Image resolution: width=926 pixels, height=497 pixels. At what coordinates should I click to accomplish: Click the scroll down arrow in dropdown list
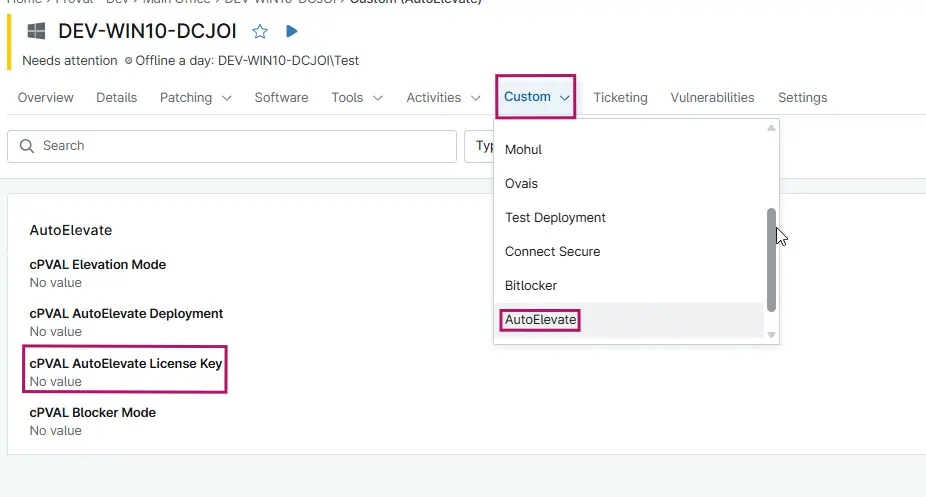(771, 334)
